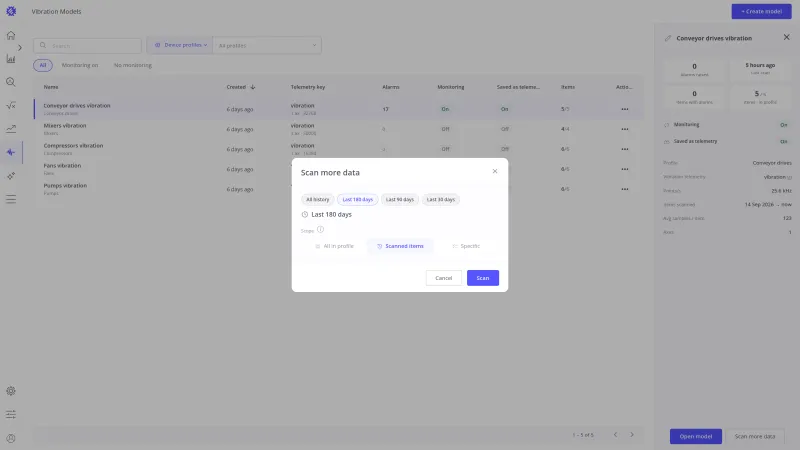The width and height of the screenshot is (800, 450).
Task: Click the Scan button in dialog
Action: tap(483, 278)
